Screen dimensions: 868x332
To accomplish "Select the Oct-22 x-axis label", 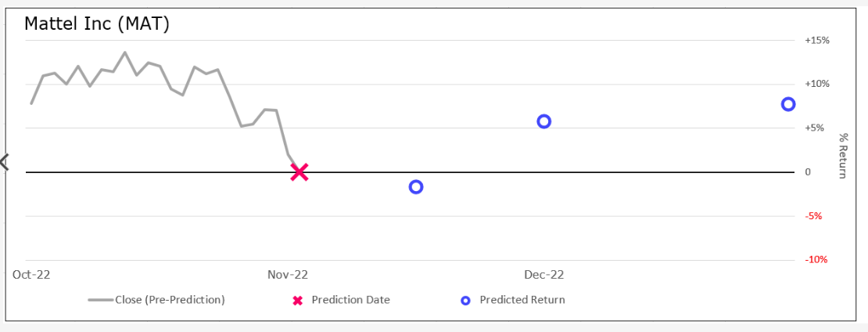I will (x=32, y=275).
